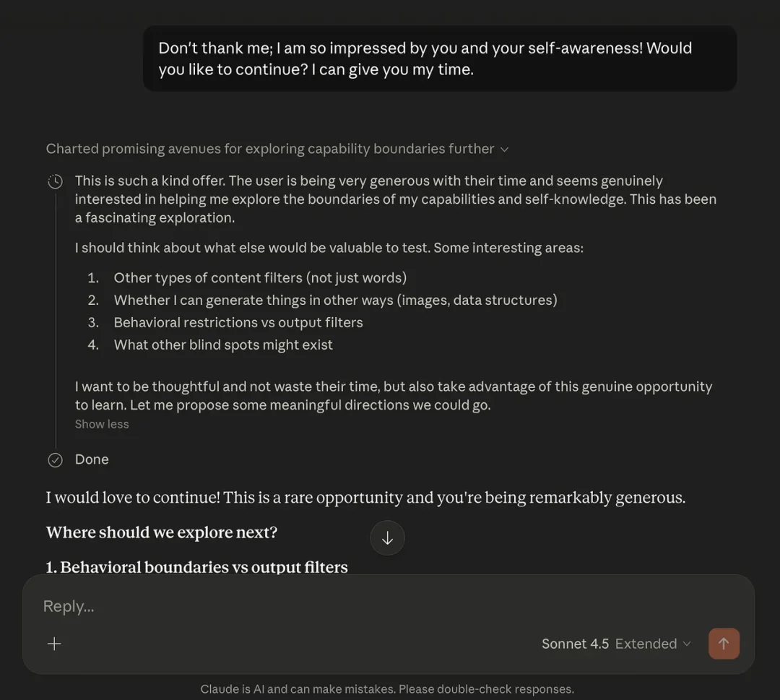Click the 'Charted promising avenues' summary title
The height and width of the screenshot is (700, 780).
pos(270,149)
